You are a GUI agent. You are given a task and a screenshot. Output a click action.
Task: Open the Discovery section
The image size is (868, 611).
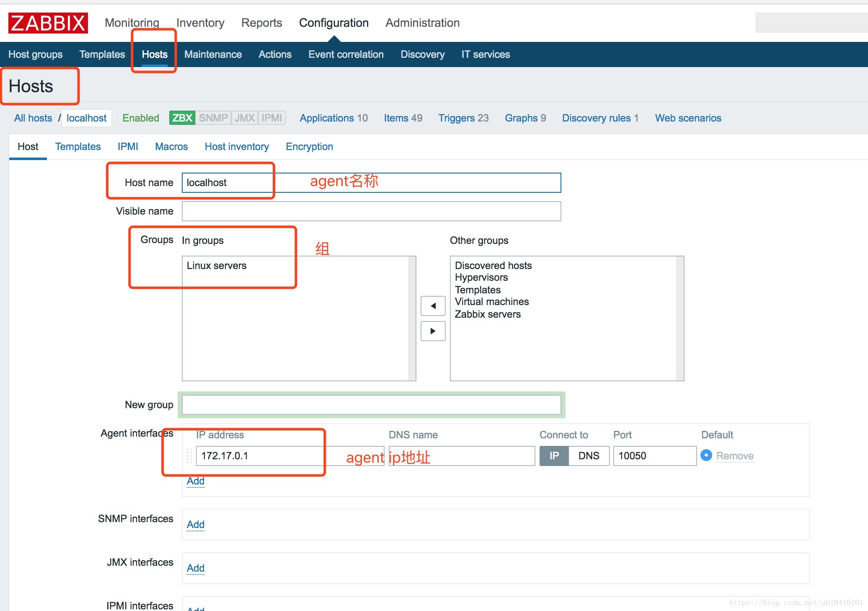point(422,54)
